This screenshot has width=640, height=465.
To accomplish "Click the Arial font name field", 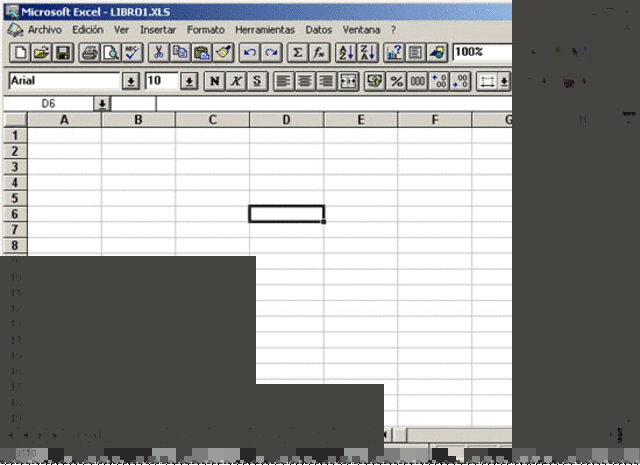I will 64,81.
